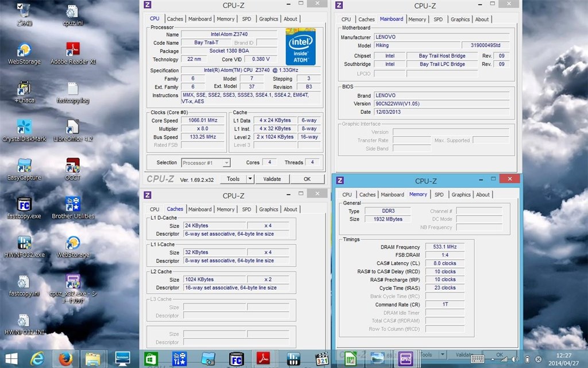Open the cpuz_x32.exe shortcut on the desktop
Viewport: 588px width, 368px height.
(x=73, y=289)
